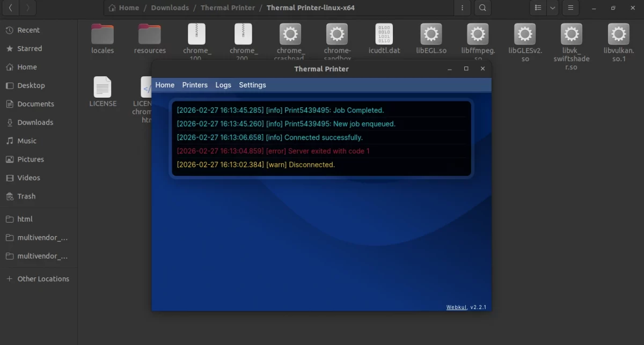Open the Settings section of Thermal Printer
This screenshot has height=345, width=644.
click(x=252, y=85)
